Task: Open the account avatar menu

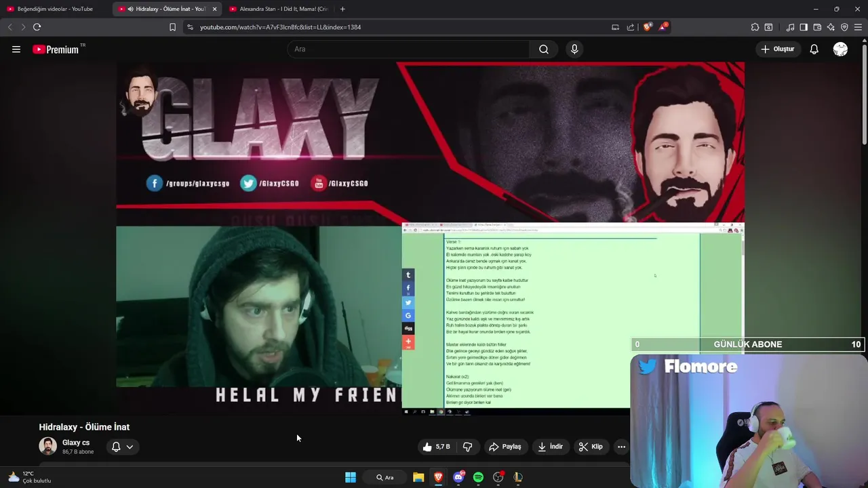Action: click(x=840, y=49)
